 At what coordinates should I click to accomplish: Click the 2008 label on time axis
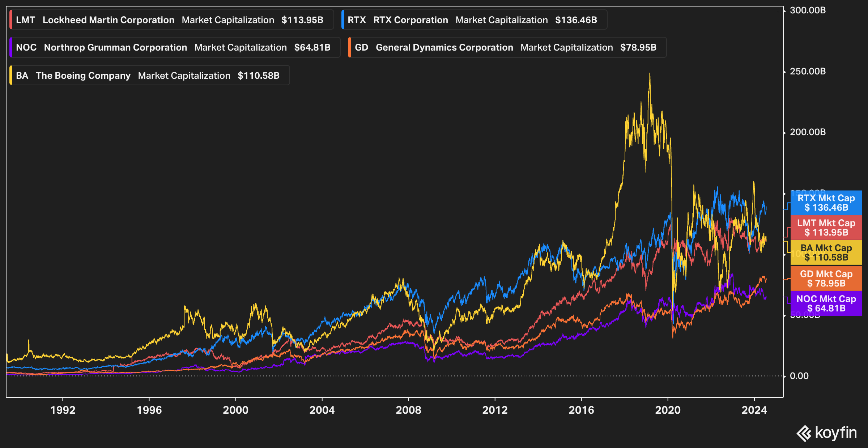(408, 410)
